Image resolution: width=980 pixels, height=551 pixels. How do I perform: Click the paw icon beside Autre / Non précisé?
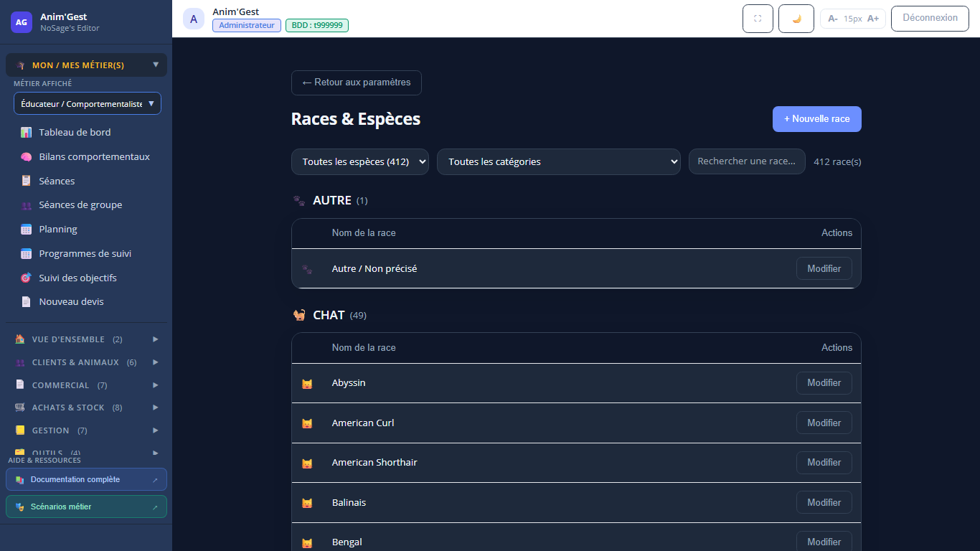(x=307, y=269)
